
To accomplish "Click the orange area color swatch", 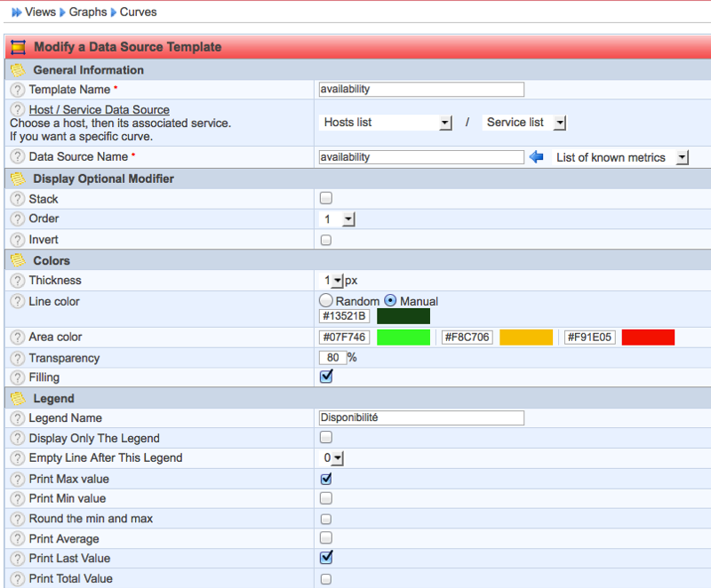I will coord(526,338).
